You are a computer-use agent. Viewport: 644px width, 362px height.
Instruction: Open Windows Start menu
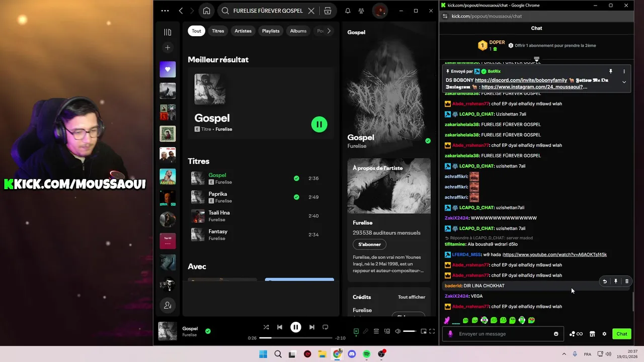pyautogui.click(x=263, y=354)
